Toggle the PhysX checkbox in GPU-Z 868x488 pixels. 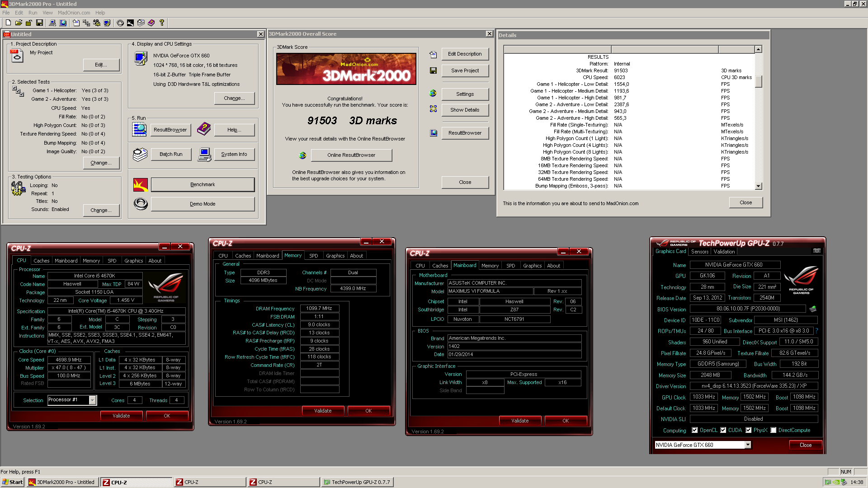(x=749, y=430)
